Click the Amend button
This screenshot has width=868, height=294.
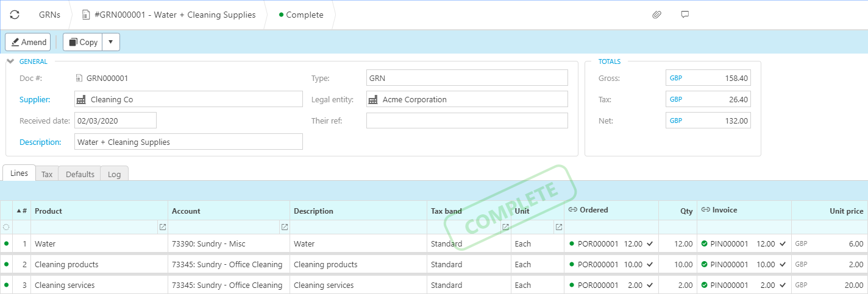tap(28, 42)
